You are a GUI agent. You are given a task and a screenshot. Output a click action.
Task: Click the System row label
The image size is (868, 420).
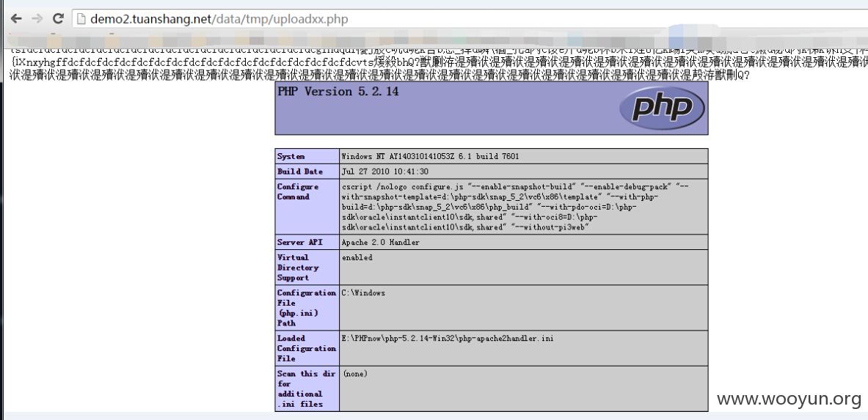291,156
